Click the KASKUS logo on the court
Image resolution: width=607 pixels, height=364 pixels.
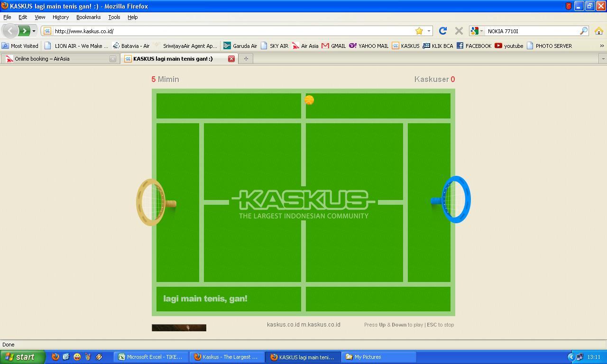(303, 204)
